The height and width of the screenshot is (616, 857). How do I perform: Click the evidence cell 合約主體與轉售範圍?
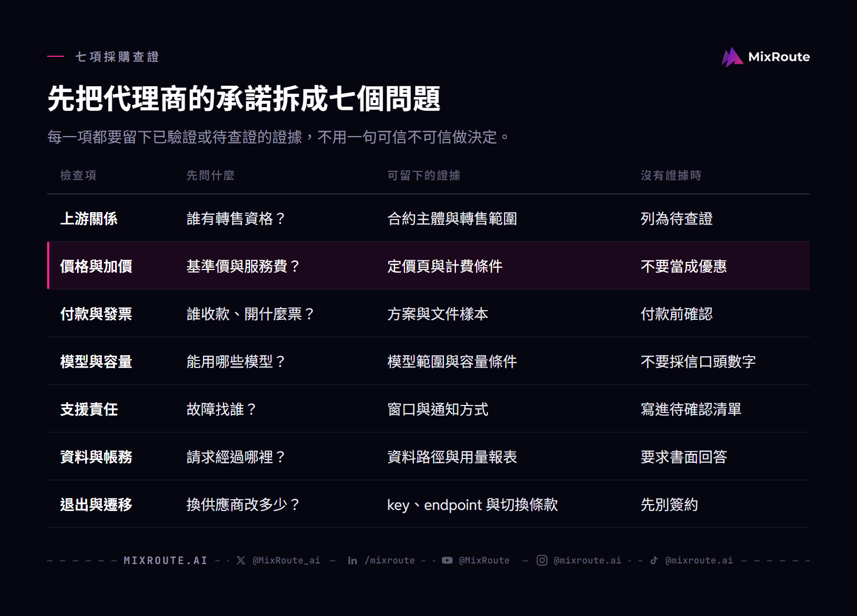(x=452, y=219)
